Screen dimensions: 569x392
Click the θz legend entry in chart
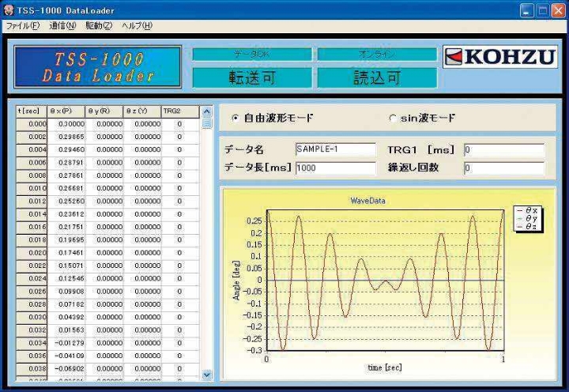coord(527,227)
